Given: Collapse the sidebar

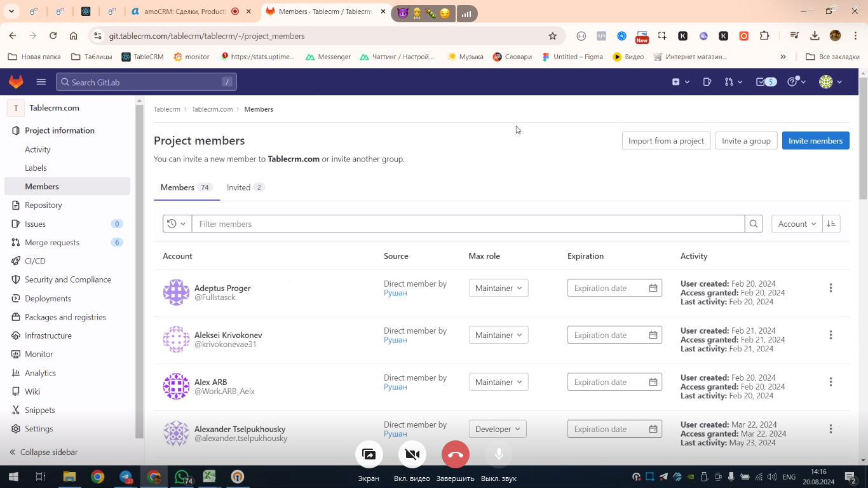Looking at the screenshot, I should 43,452.
